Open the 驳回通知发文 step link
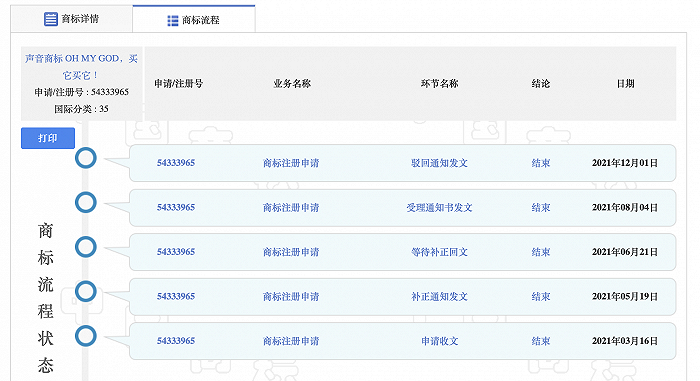This screenshot has height=381, width=700. (x=439, y=163)
